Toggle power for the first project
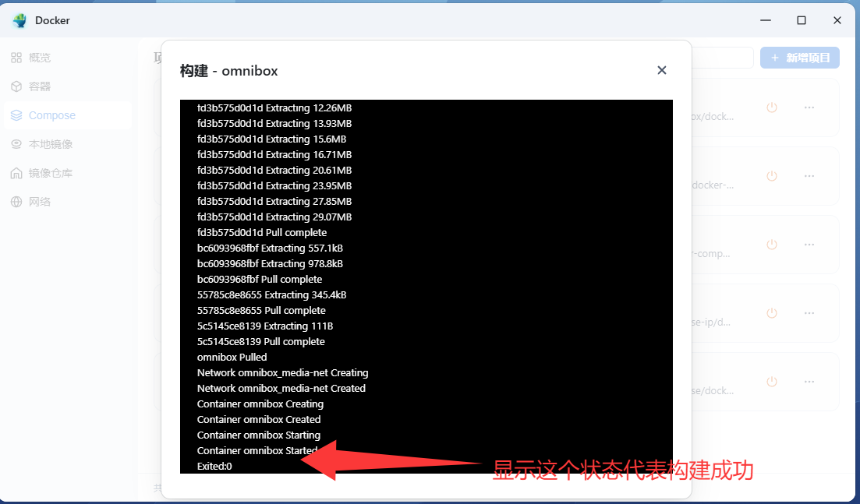Image resolution: width=860 pixels, height=504 pixels. point(772,107)
